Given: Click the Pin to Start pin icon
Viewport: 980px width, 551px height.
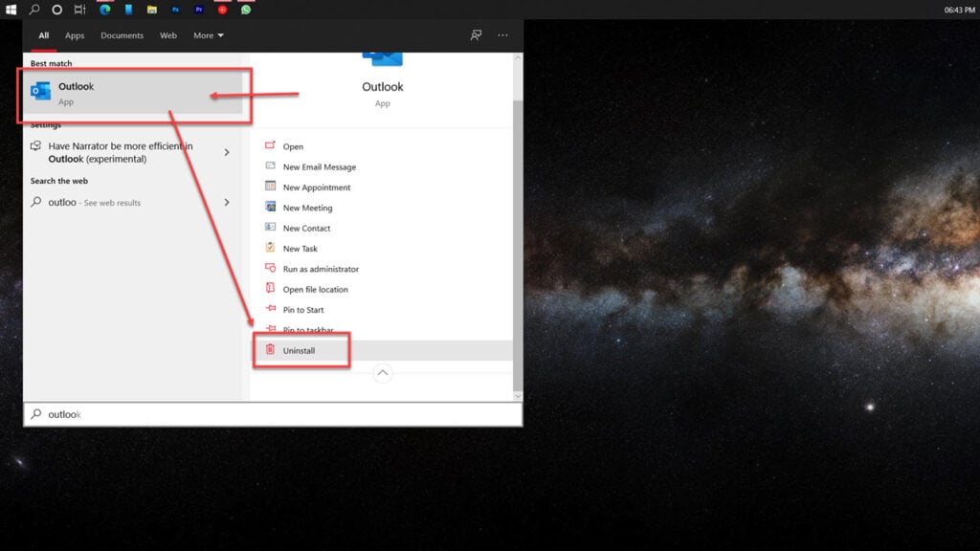Looking at the screenshot, I should [x=270, y=309].
